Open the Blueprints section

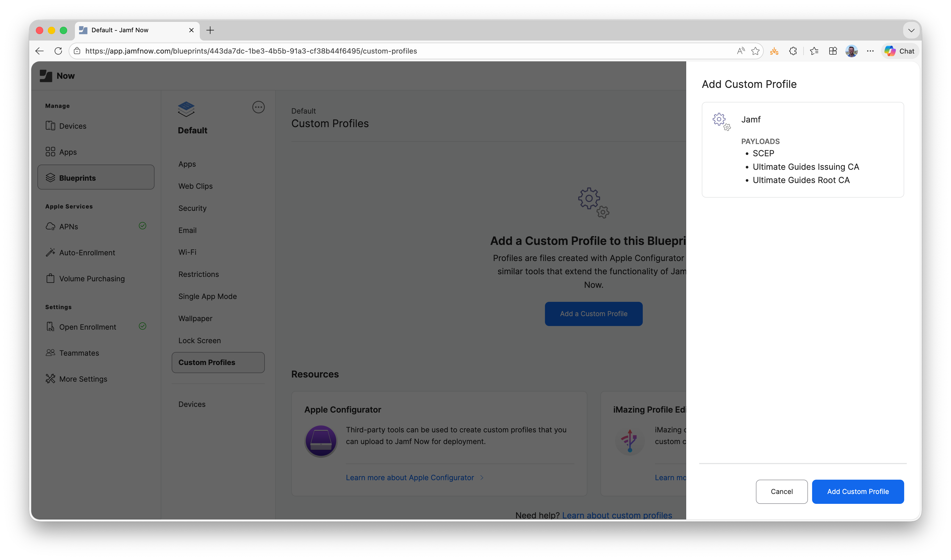(x=77, y=178)
